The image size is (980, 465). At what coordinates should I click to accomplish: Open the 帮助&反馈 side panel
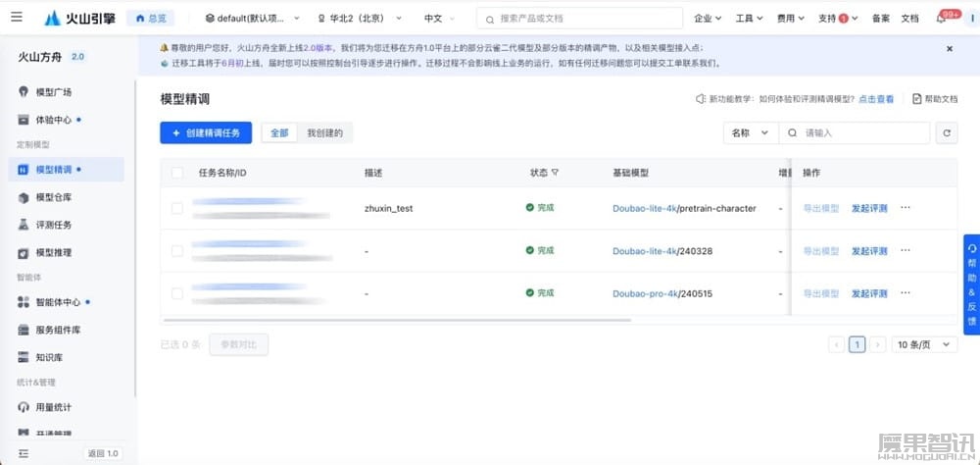[x=972, y=284]
